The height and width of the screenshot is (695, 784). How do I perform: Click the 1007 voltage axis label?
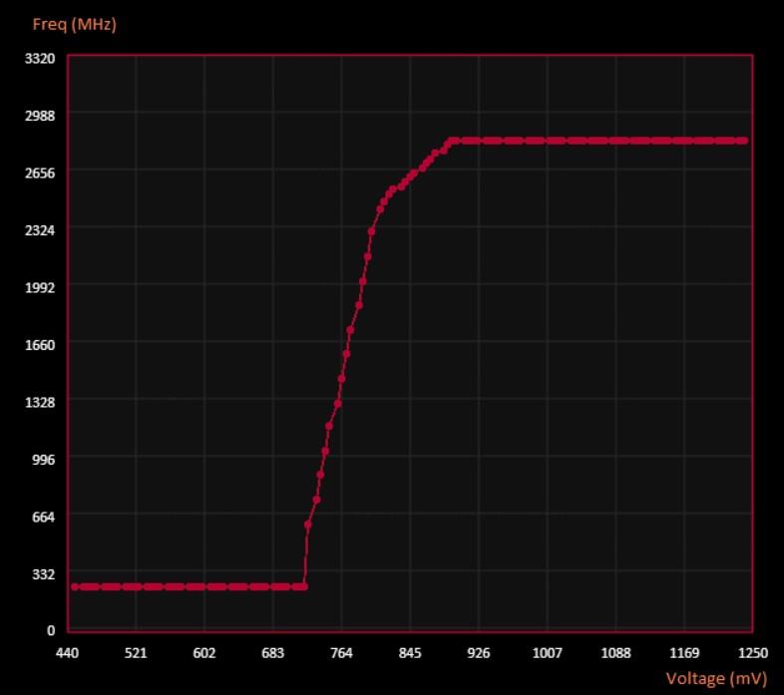547,653
